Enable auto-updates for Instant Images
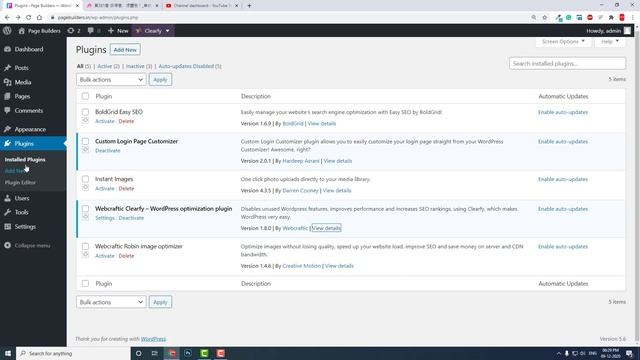The image size is (640, 360). click(563, 179)
